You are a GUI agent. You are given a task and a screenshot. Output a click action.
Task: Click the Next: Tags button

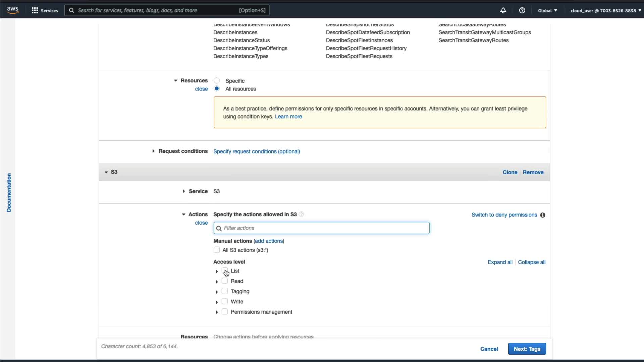pos(527,349)
